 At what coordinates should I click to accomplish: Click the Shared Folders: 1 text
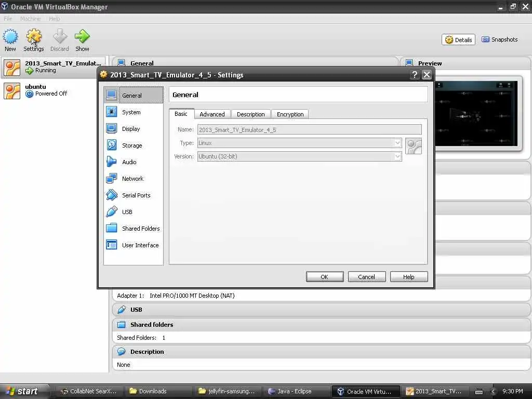pos(141,338)
